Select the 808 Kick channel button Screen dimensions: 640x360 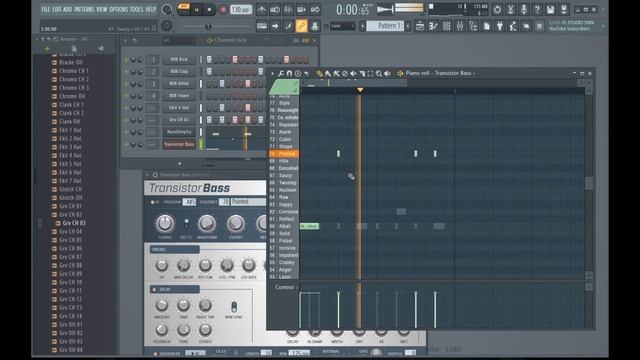pos(179,60)
